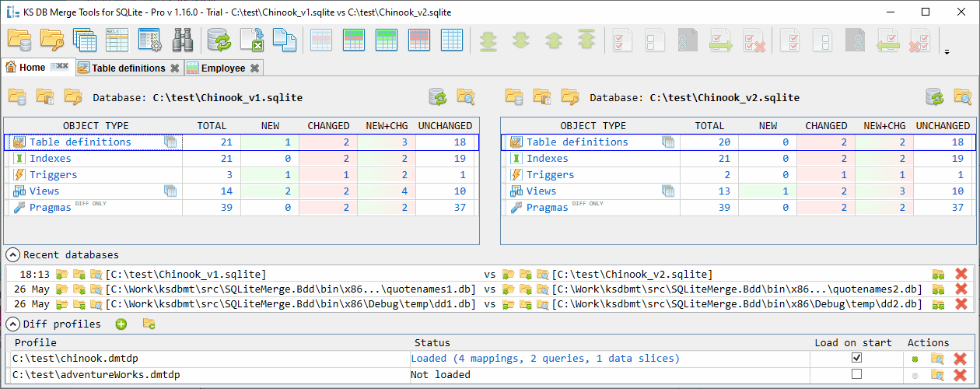
Task: Open settings checklist with gear icon
Action: (x=150, y=40)
